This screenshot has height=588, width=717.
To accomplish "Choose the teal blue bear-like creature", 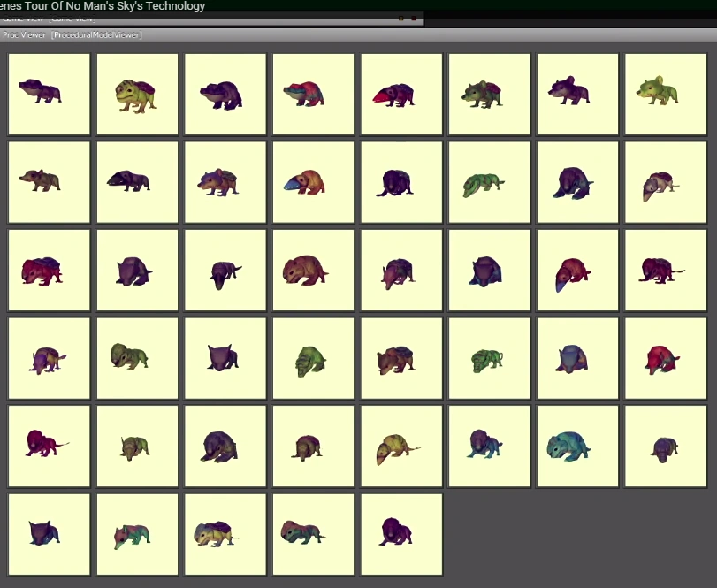I will tap(577, 447).
